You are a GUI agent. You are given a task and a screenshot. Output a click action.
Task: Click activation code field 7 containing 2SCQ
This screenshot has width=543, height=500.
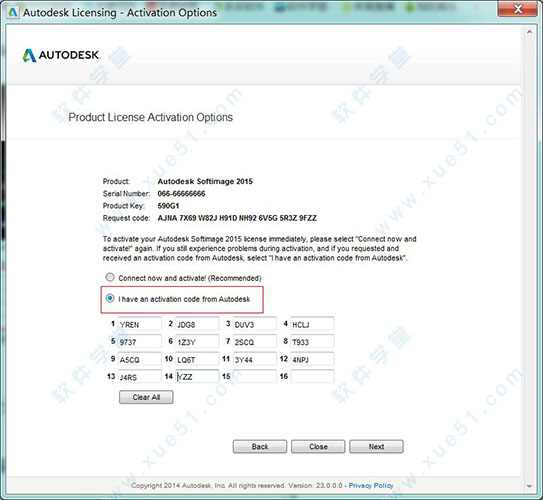click(255, 341)
